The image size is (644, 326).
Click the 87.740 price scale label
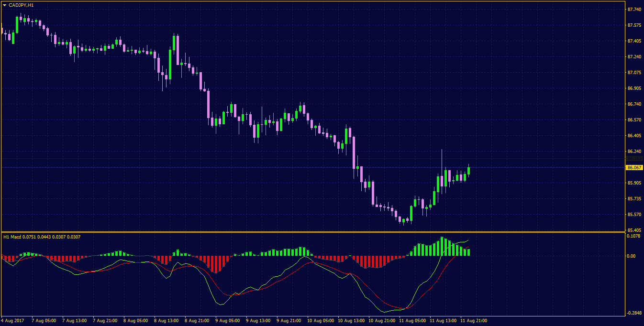pos(634,9)
